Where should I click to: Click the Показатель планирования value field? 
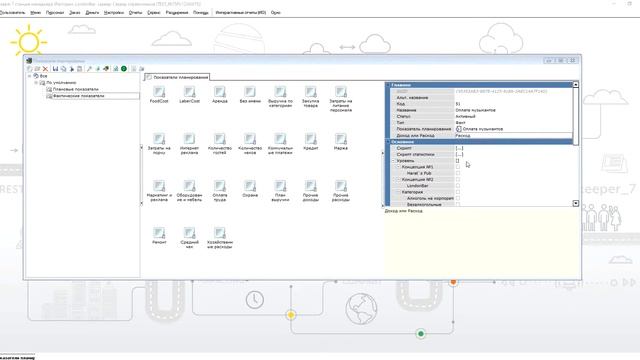point(513,129)
